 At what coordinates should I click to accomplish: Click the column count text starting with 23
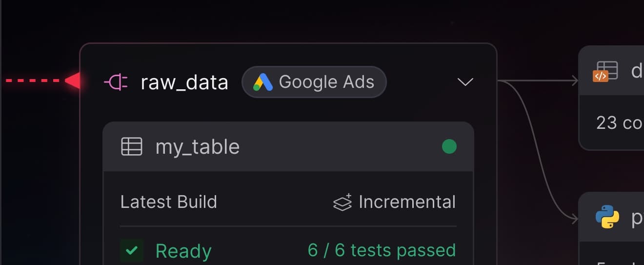pos(619,122)
